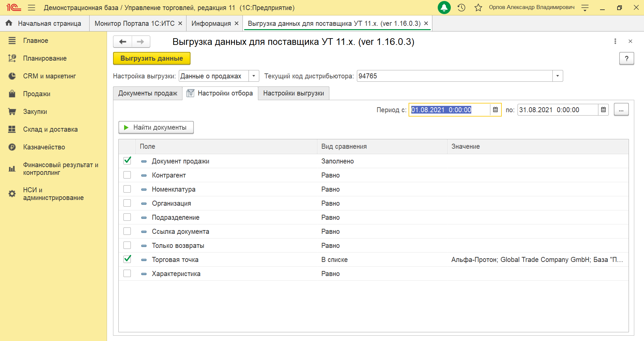
Task: Uncheck the Документ продажи filter
Action: coord(127,161)
